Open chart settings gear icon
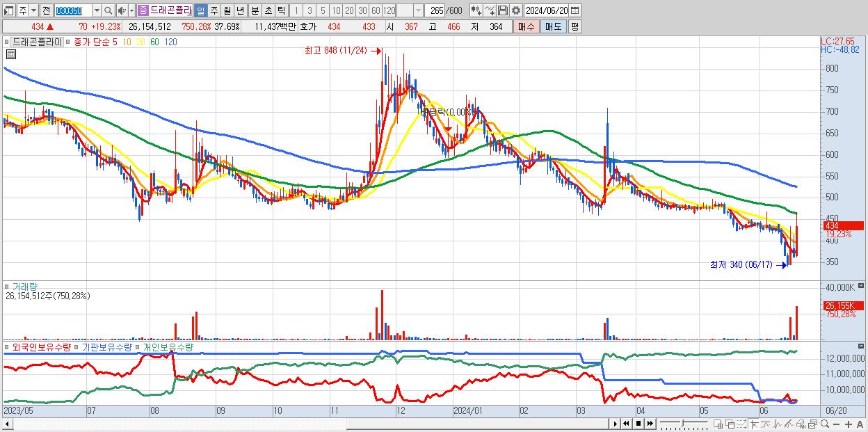The width and height of the screenshot is (868, 432). (515, 10)
